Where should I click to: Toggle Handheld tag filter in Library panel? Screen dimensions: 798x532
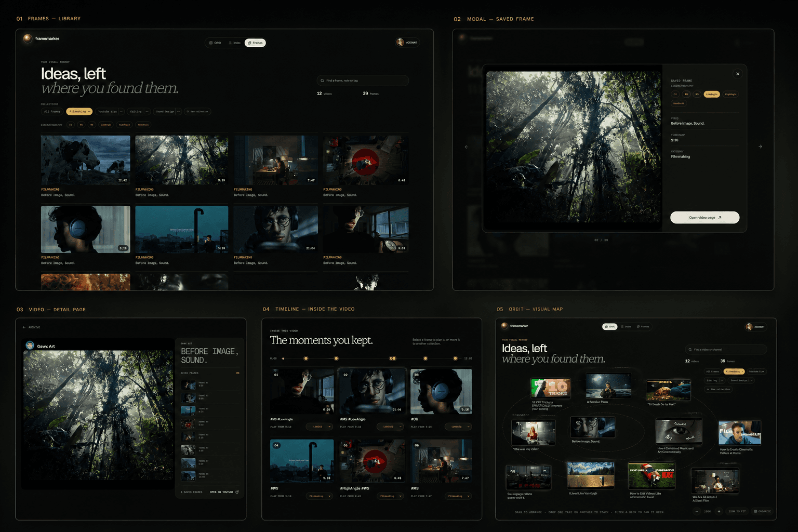point(143,125)
